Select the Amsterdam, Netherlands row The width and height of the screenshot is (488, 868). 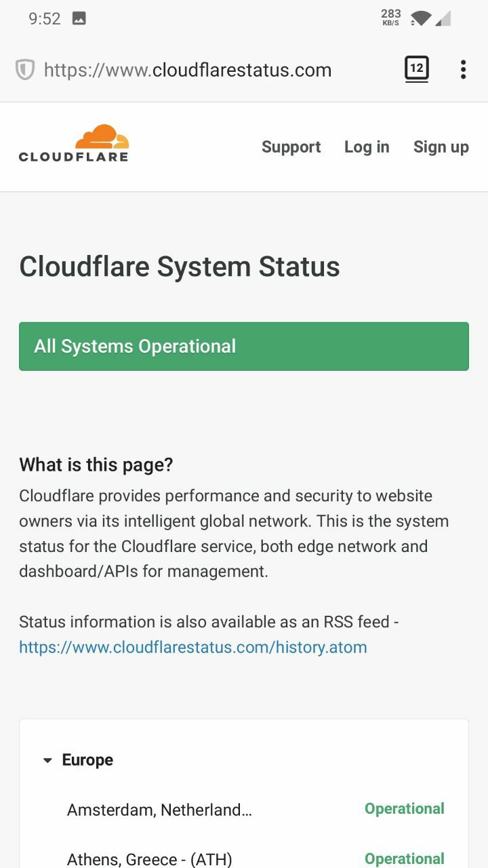point(256,809)
